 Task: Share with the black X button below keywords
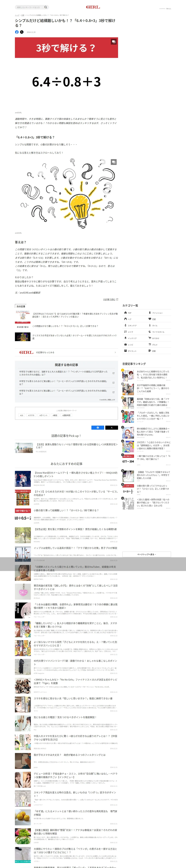pos(111,428)
